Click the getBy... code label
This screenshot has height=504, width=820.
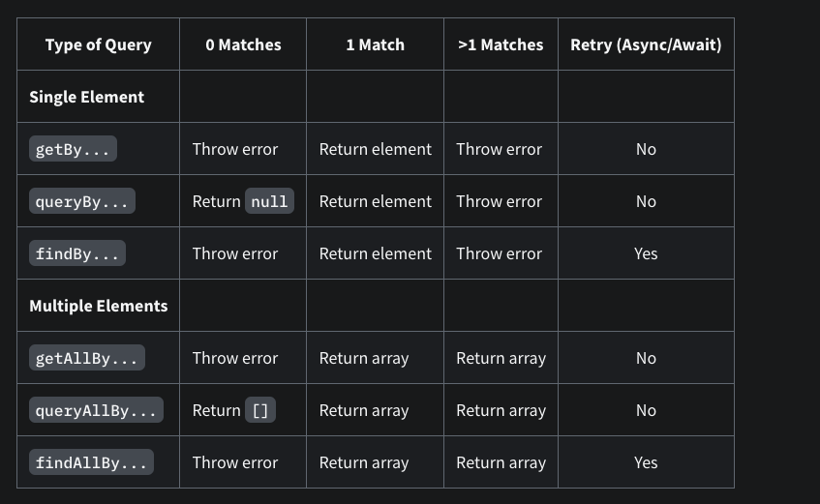point(73,149)
